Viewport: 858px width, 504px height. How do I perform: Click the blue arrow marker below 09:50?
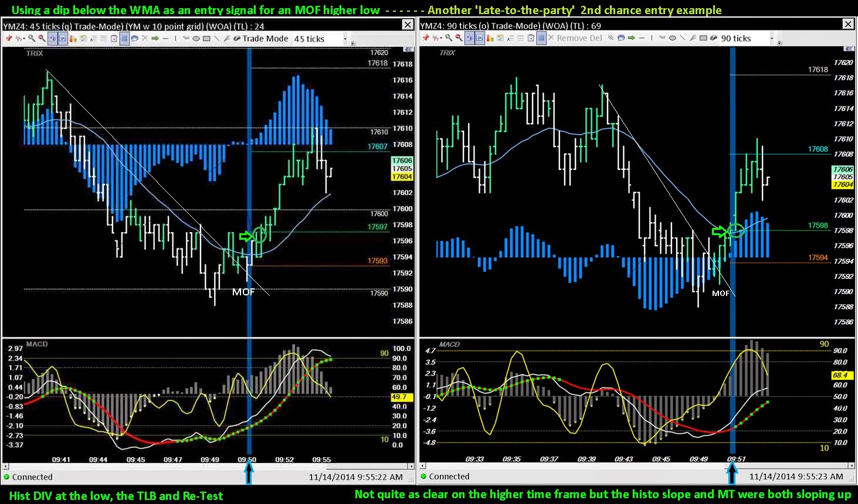click(249, 472)
